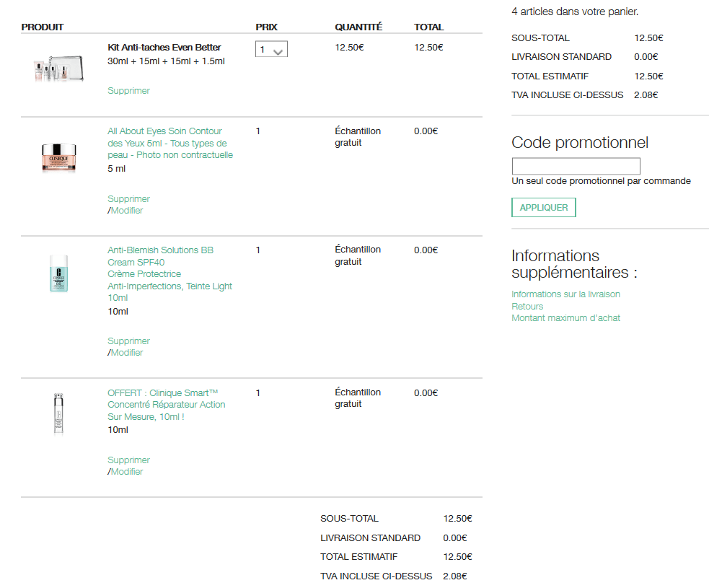Click Modifier under All About Eyes sample
The width and height of the screenshot is (709, 588).
127,211
